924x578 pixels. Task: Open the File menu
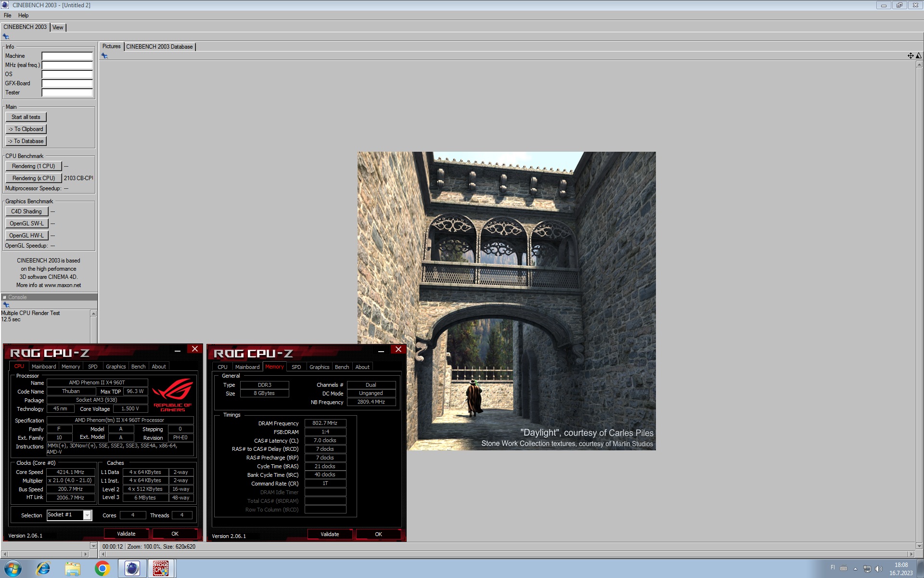coord(8,15)
